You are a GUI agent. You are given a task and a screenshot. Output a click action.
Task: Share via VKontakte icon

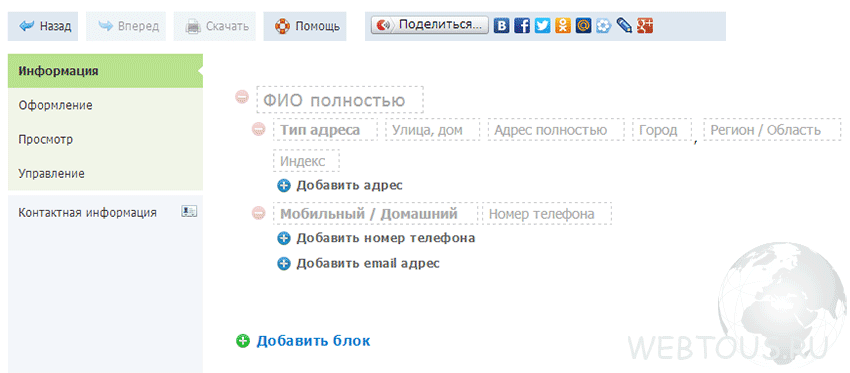coord(501,26)
